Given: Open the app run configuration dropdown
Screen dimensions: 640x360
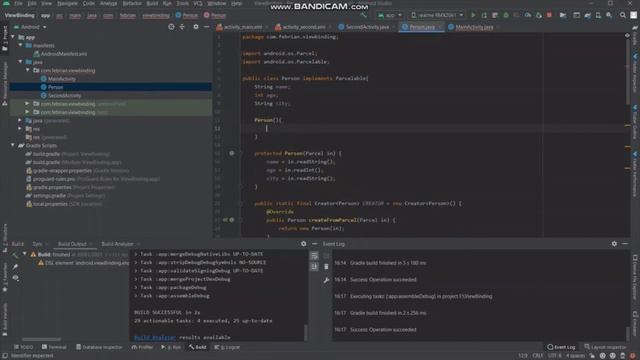Looking at the screenshot, I should pos(390,15).
